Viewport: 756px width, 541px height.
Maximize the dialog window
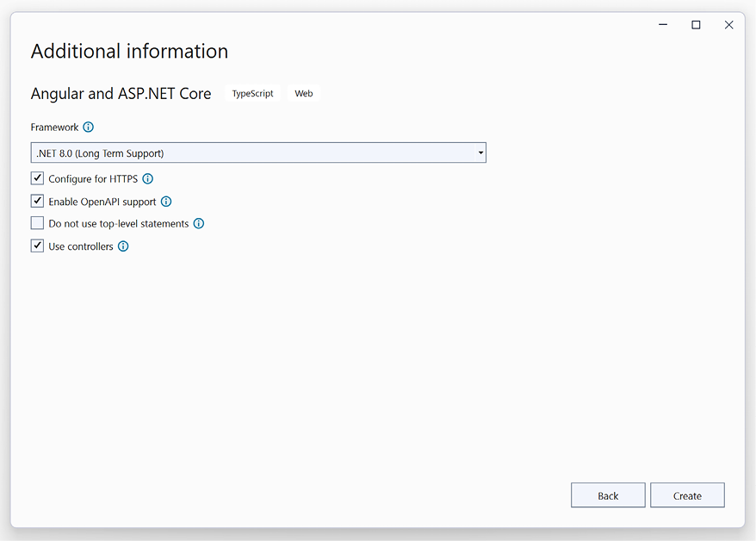[697, 25]
